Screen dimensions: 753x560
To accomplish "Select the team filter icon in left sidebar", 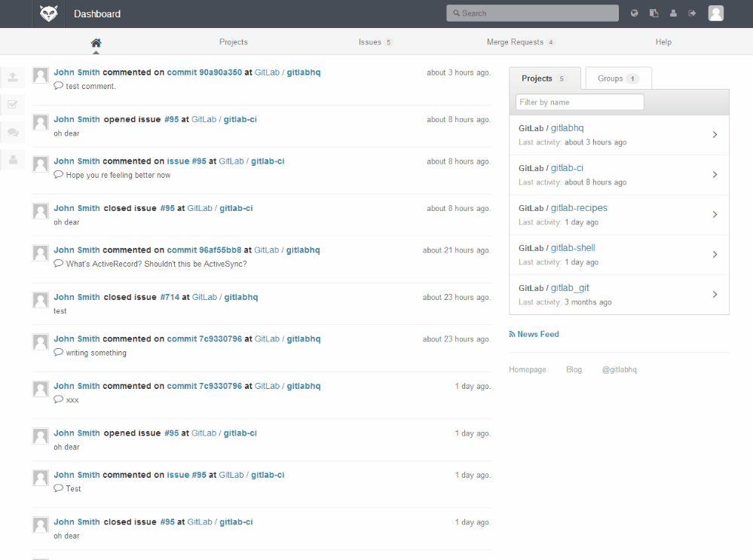I will tap(11, 159).
